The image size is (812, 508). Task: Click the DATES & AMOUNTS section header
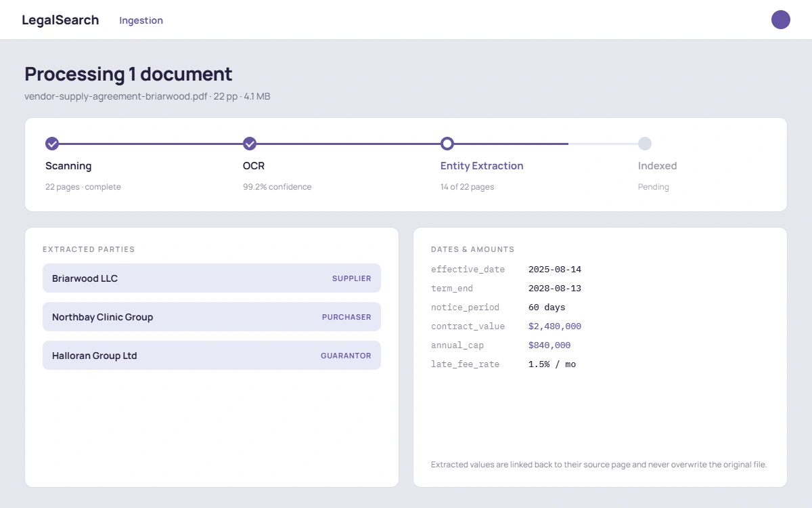point(473,249)
